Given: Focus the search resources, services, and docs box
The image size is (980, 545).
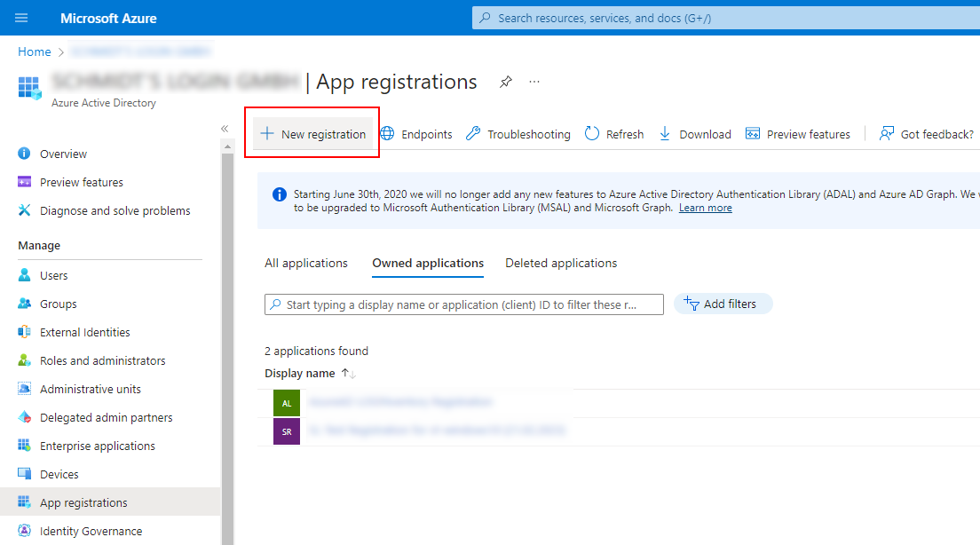Looking at the screenshot, I should pos(725,18).
